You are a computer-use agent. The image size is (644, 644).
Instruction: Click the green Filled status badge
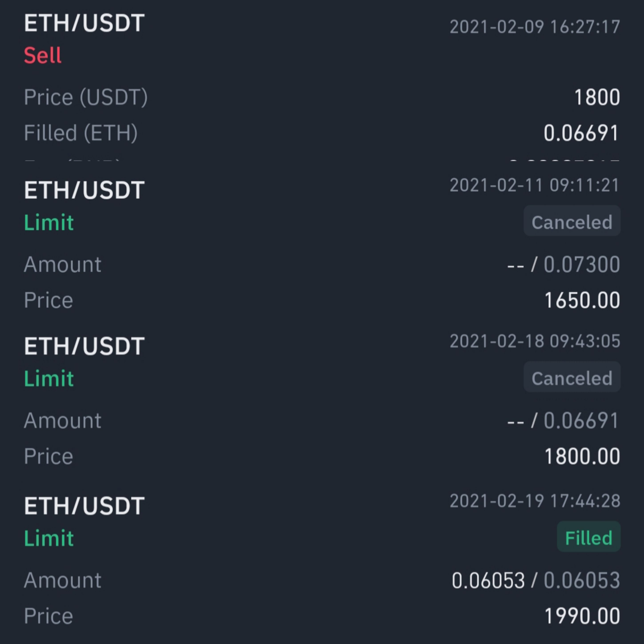589,537
